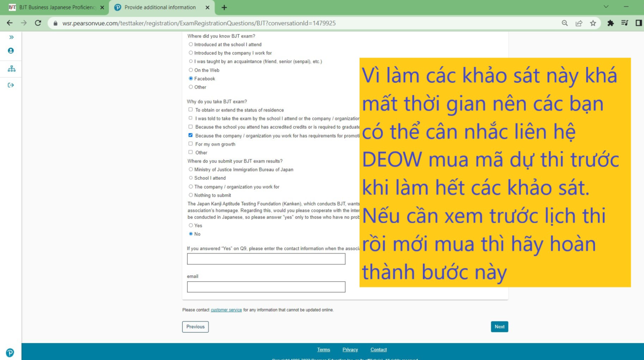Check To obtain or extend status of residence
This screenshot has height=360, width=644.
tap(191, 109)
